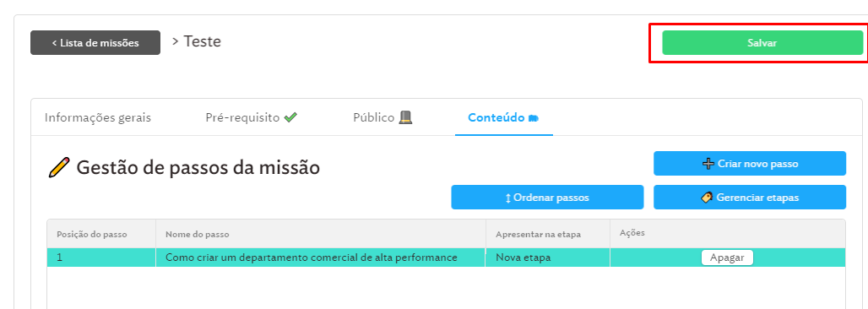Screen dimensions: 868x309
Task: Select the Público tab
Action: point(383,118)
